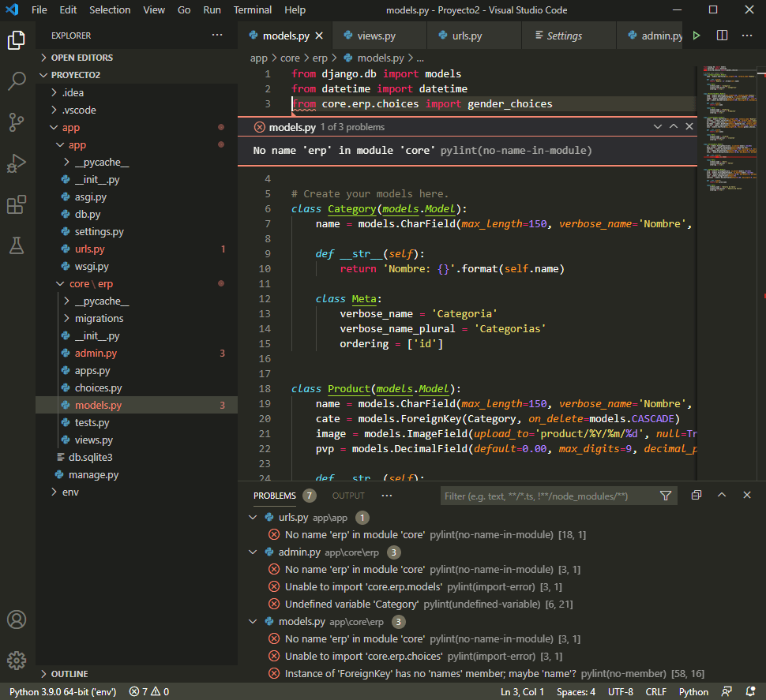Open the Accounts menu icon
The width and height of the screenshot is (766, 700).
pos(17,620)
